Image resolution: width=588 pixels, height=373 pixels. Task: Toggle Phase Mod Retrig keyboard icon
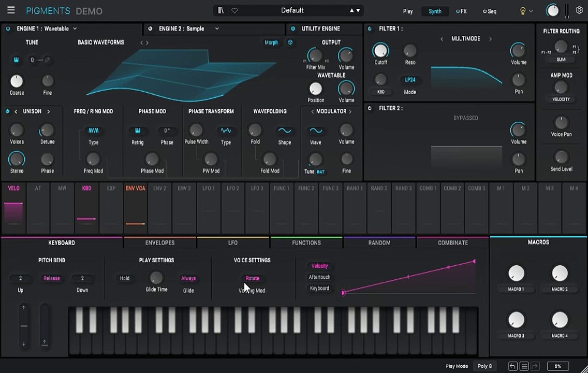138,131
